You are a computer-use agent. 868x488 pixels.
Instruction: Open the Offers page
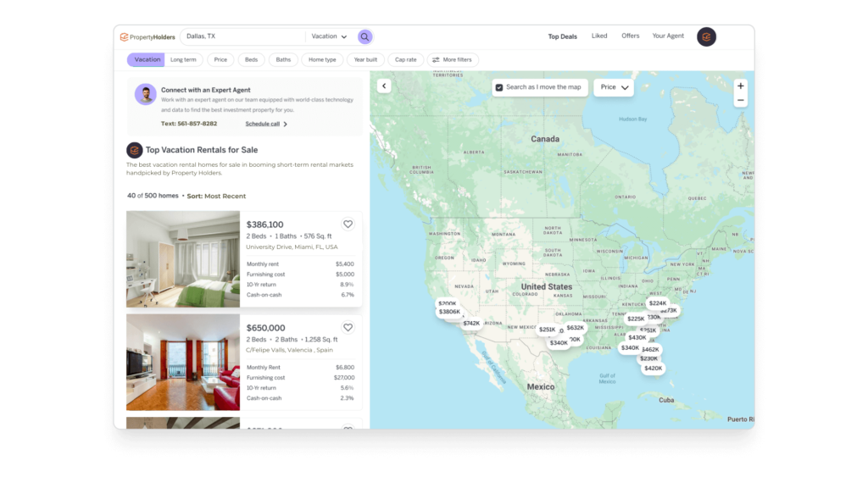[630, 36]
